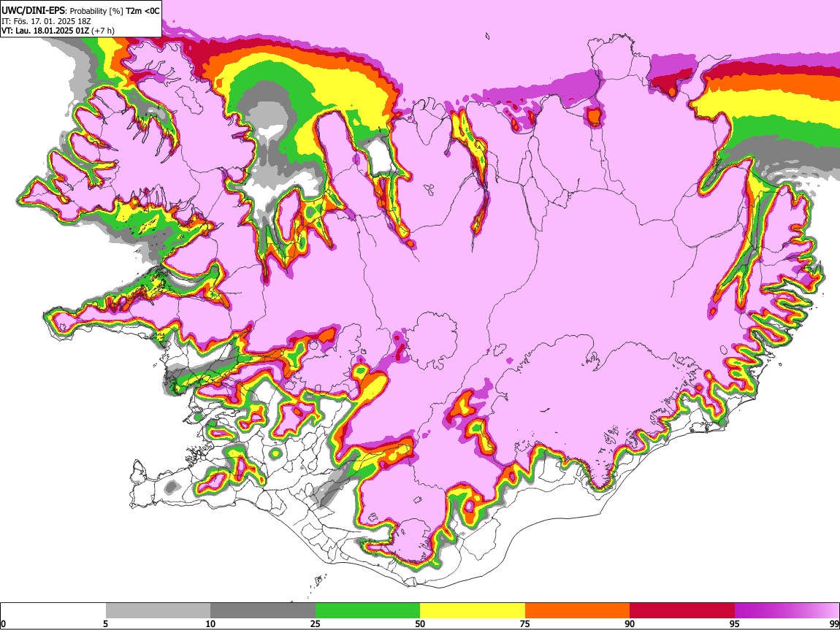
Task: Click the dark gray 10–25 legend segment
Action: click(263, 610)
